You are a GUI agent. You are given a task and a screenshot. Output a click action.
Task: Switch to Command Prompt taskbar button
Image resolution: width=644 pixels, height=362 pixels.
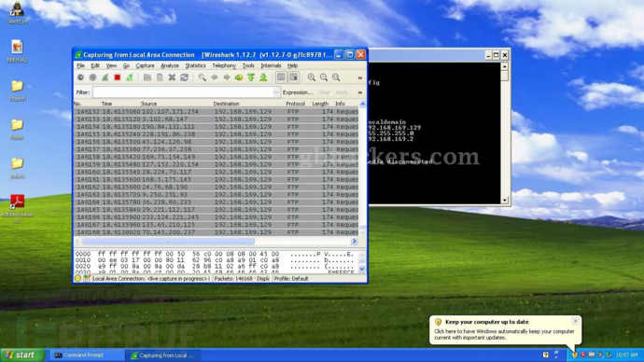[x=87, y=355]
